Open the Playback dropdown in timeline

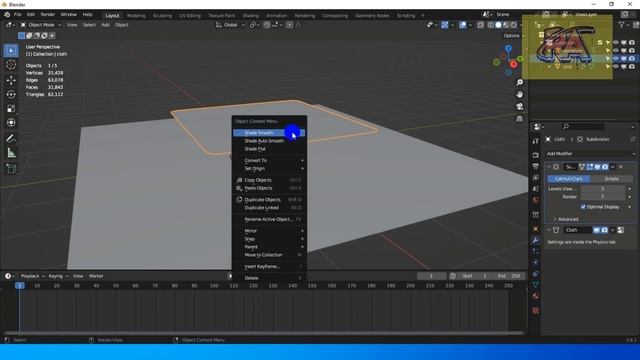[33, 276]
